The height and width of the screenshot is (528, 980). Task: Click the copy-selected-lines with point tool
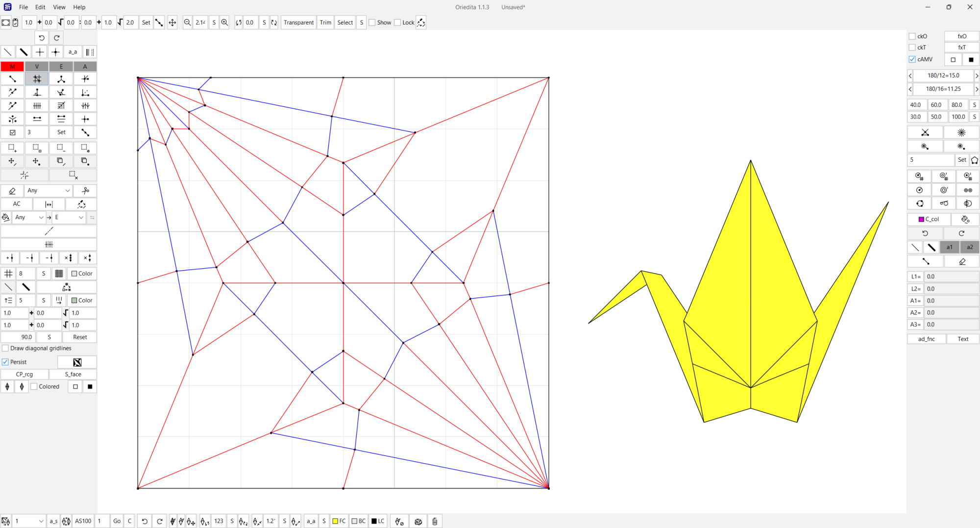(85, 161)
